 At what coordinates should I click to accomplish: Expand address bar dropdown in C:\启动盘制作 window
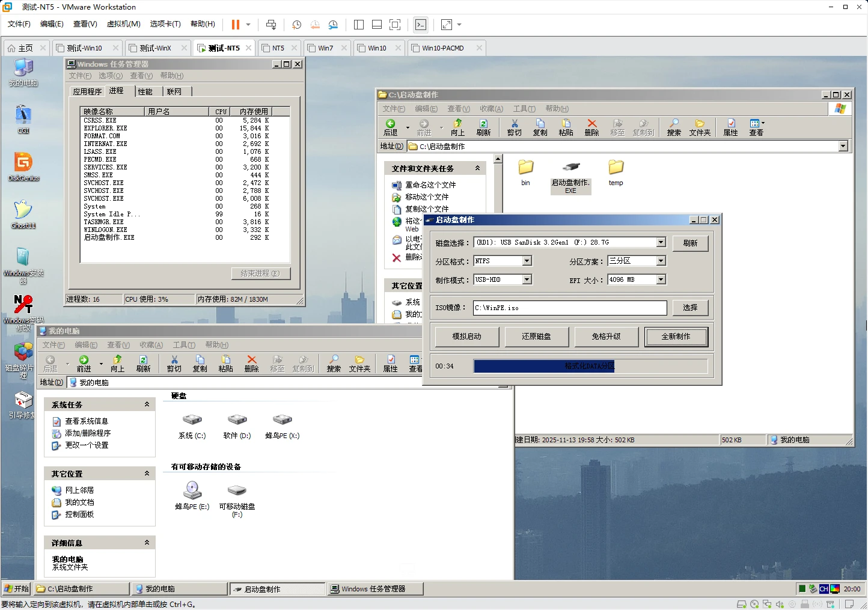843,146
